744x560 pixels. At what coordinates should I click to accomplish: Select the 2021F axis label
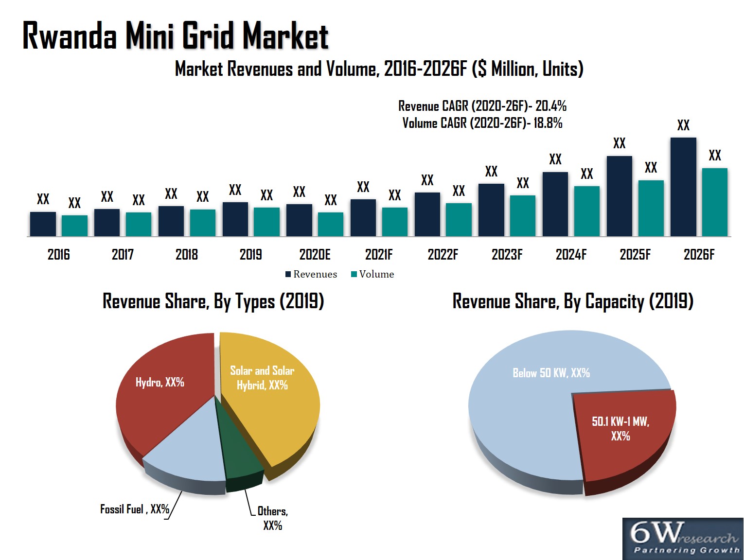379,254
